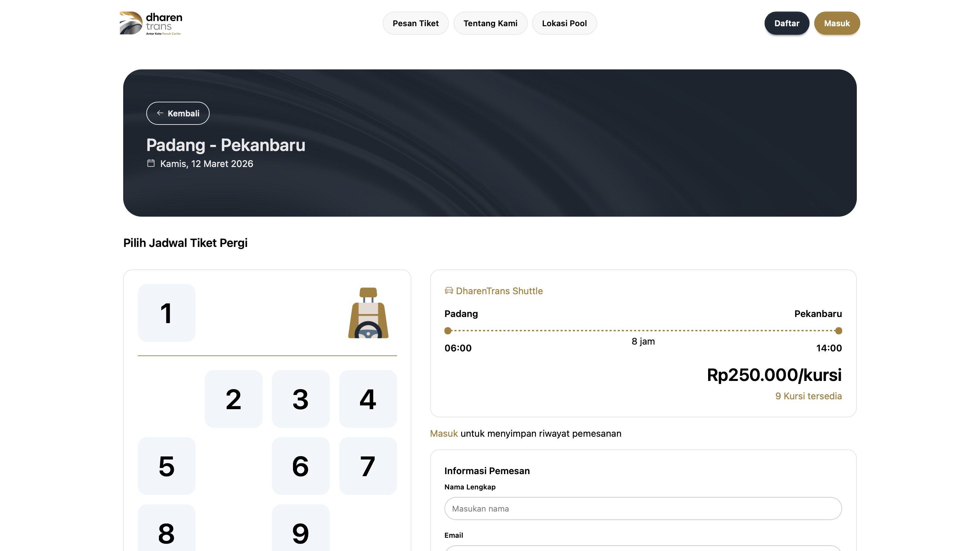Click the Masuk link above Informasi Pemesan

[444, 433]
